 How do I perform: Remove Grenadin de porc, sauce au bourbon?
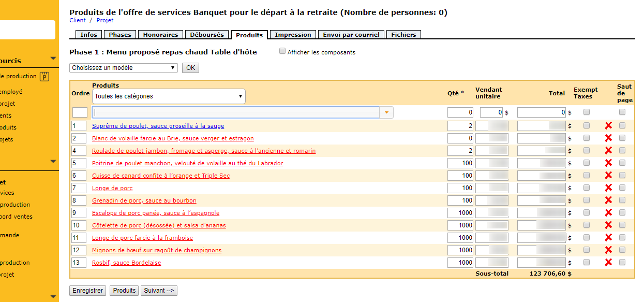coord(608,200)
